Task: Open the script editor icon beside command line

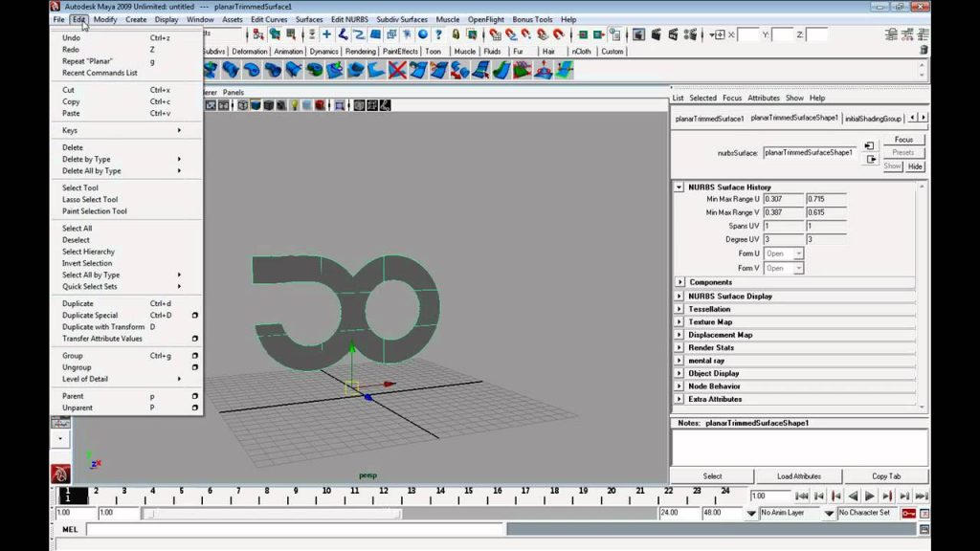Action: click(x=924, y=529)
